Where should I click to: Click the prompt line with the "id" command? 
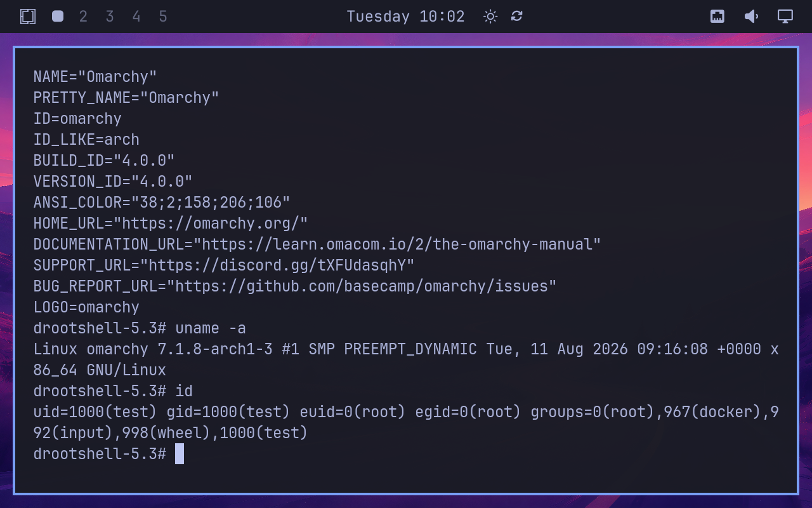point(113,391)
